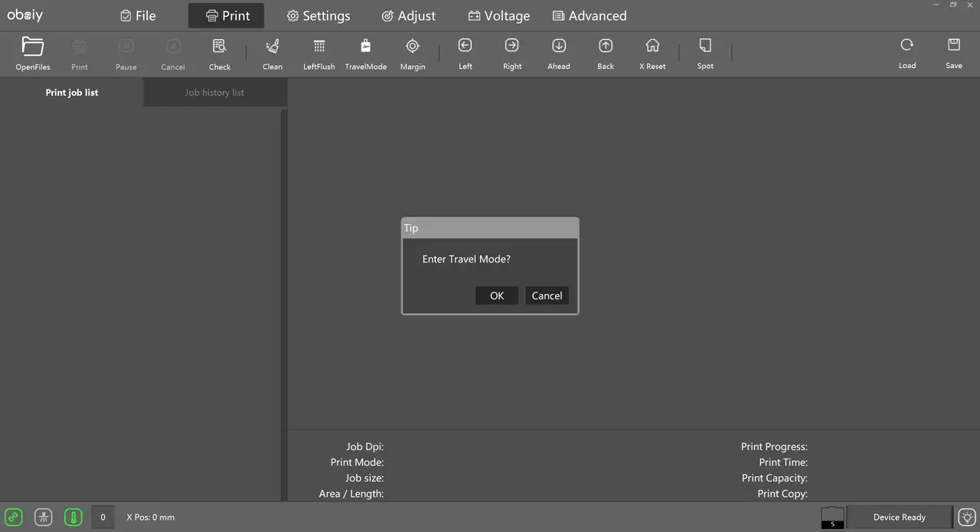
Task: Move the carriage with the Right arrow
Action: pyautogui.click(x=512, y=46)
